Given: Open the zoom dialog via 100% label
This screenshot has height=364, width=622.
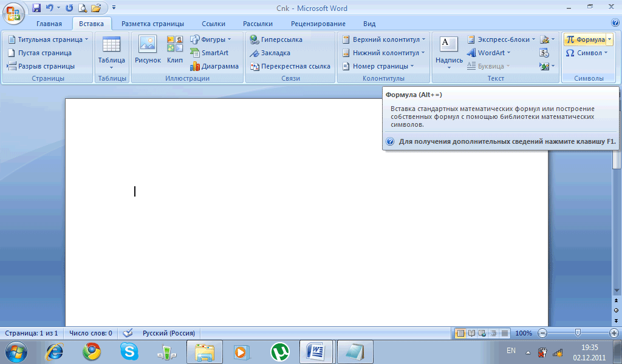Looking at the screenshot, I should (524, 333).
